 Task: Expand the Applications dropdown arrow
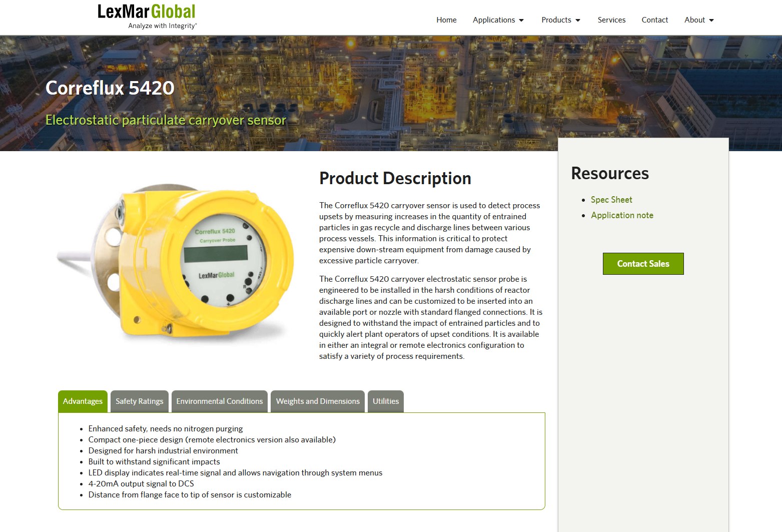point(521,21)
